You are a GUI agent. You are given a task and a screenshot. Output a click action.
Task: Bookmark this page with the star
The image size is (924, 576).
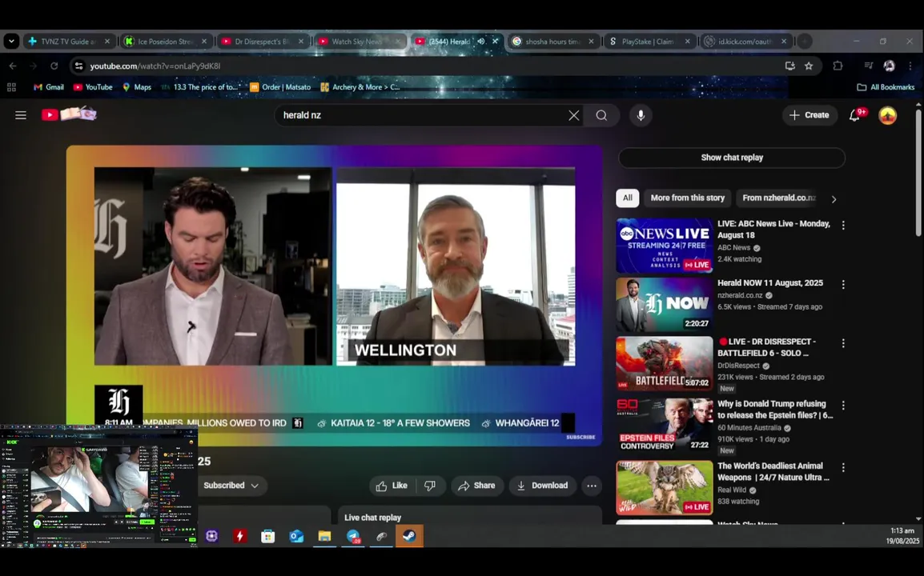click(809, 66)
